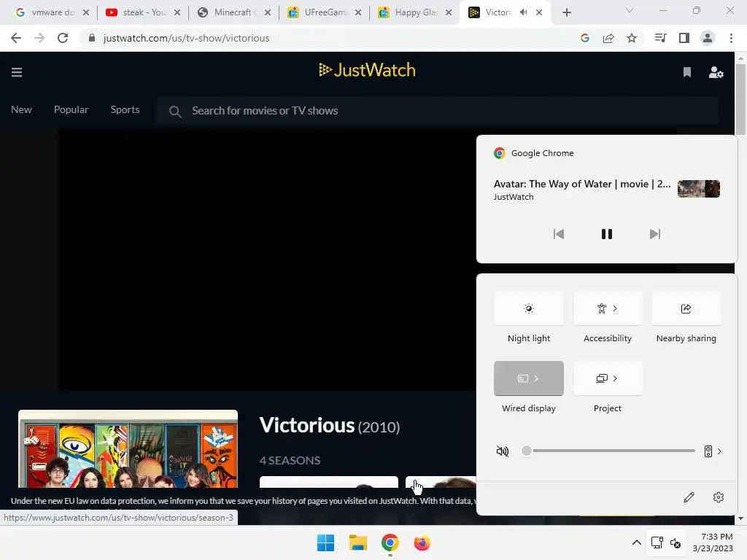Image resolution: width=747 pixels, height=560 pixels.
Task: Bookmark this tab with the star
Action: tap(632, 38)
